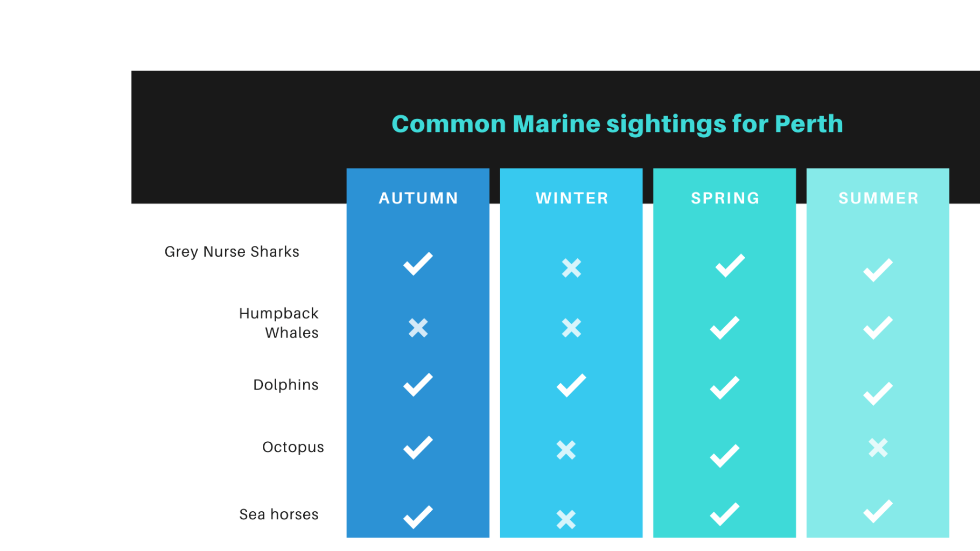
Task: Select the Autumn cross for Humpback Whales
Action: [x=418, y=328]
